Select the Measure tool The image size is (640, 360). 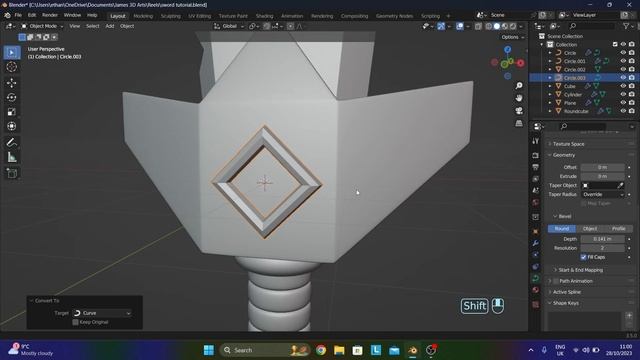[12, 157]
